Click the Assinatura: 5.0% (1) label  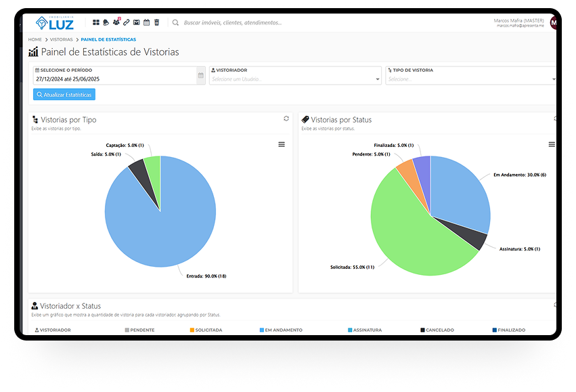(x=520, y=249)
